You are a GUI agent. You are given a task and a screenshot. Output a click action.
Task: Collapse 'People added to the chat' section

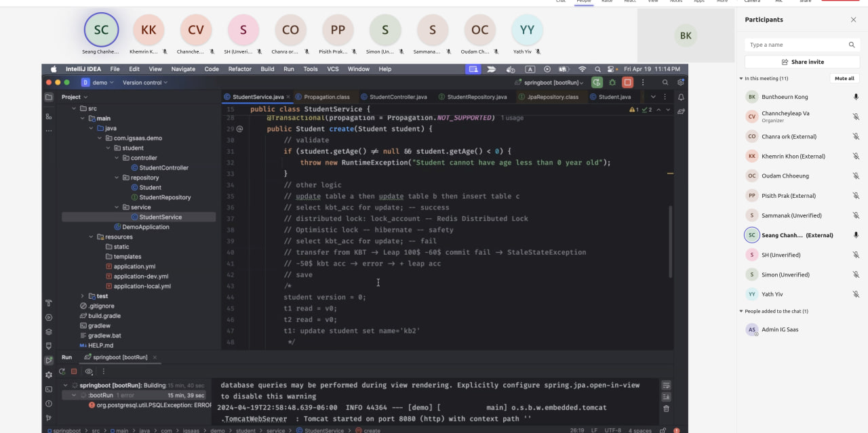tap(741, 311)
